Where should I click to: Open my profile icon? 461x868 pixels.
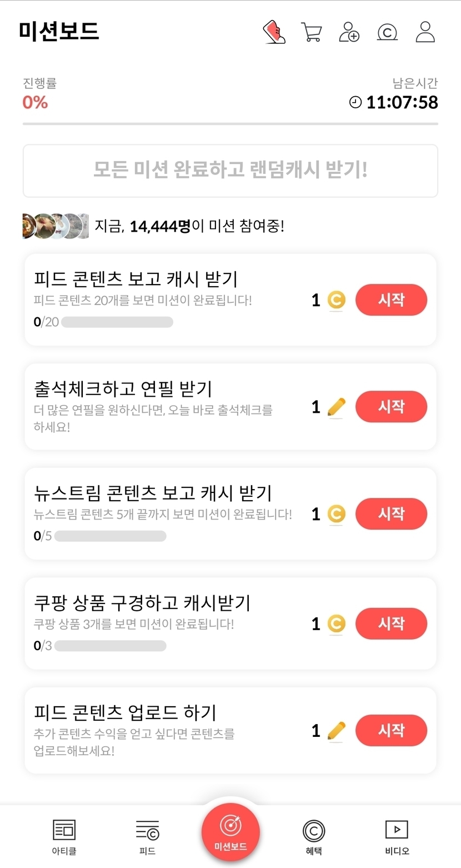[x=425, y=32]
